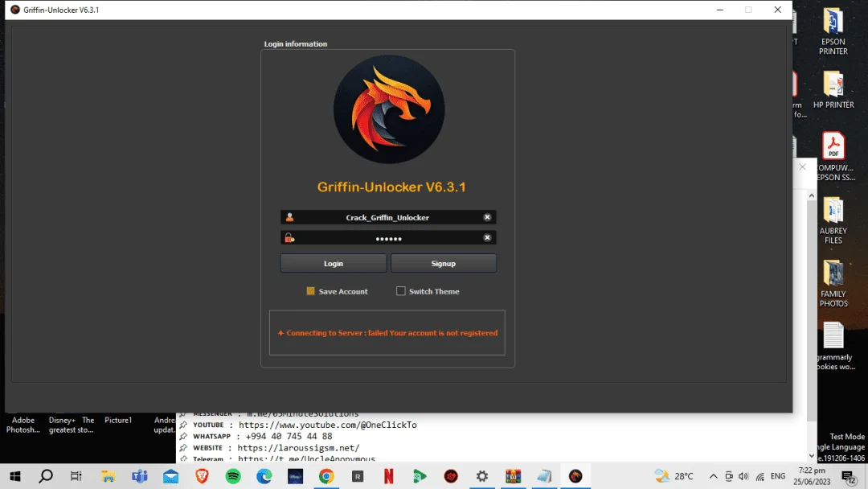Switch to Griffin-Unlocker taskbar icon

click(575, 476)
